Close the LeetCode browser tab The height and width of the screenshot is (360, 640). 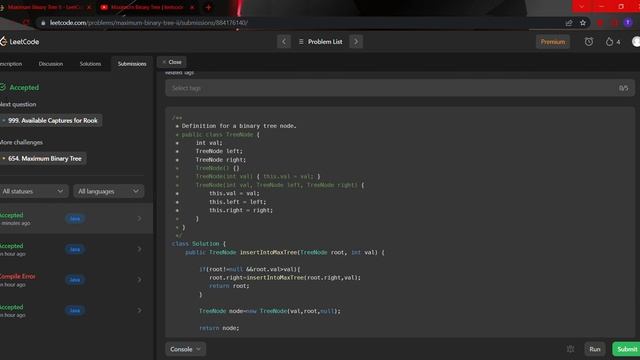coord(89,7)
